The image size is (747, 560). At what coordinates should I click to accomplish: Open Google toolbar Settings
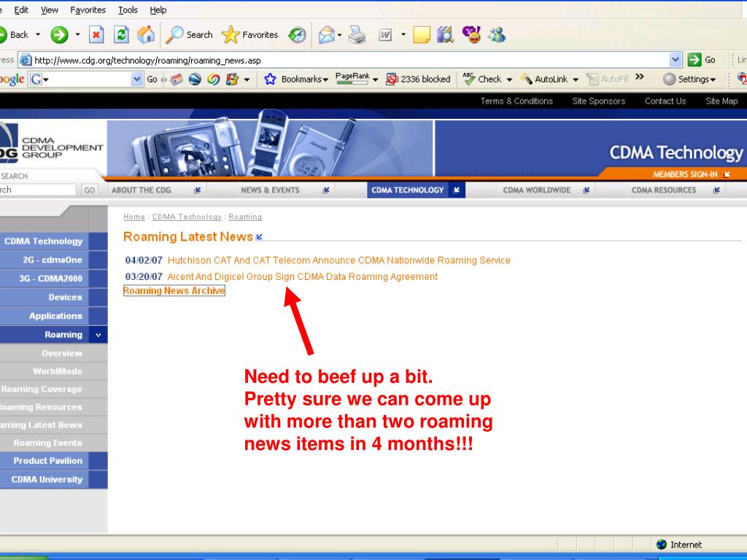690,79
